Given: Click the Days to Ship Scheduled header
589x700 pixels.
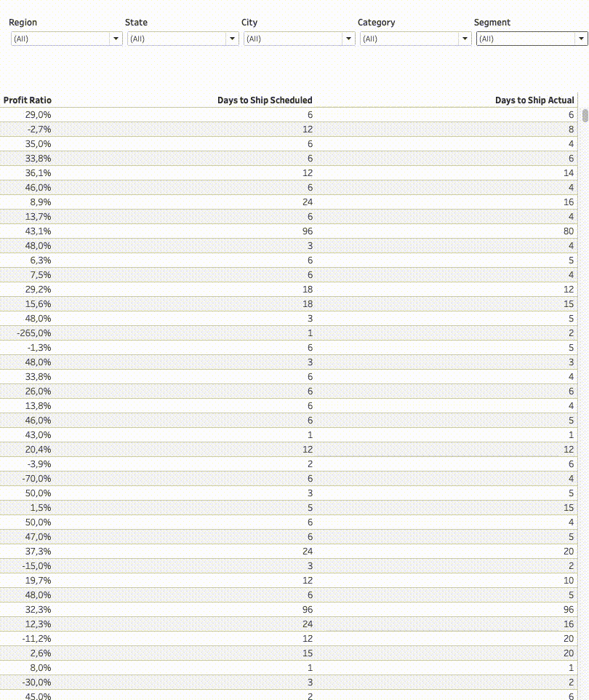Looking at the screenshot, I should pos(265,100).
